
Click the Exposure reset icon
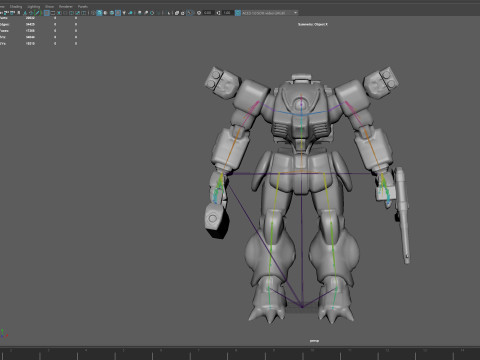click(199, 13)
